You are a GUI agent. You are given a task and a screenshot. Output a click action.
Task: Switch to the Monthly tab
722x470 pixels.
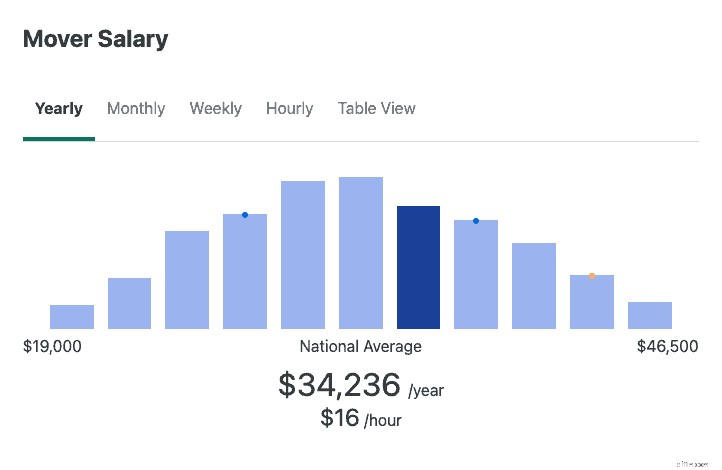(x=136, y=109)
